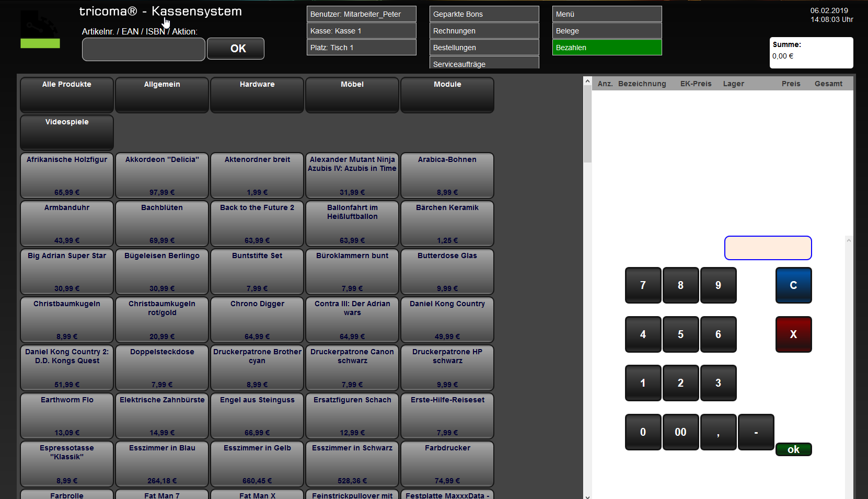Viewport: 868px width, 499px height.
Task: Add Akkordeon "Delicia" to the bill
Action: [x=162, y=176]
